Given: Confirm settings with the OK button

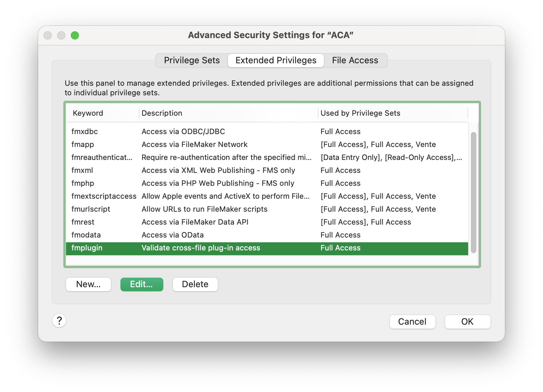Looking at the screenshot, I should 467,322.
